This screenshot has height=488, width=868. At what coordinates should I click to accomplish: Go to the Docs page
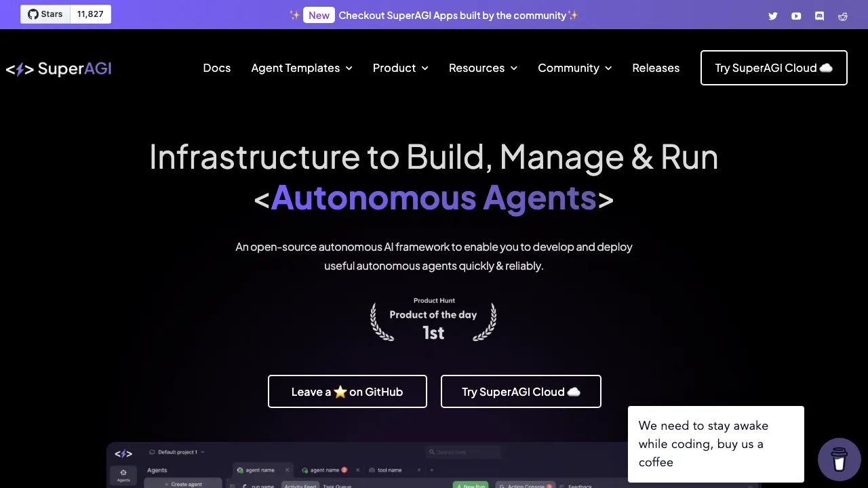tap(217, 68)
